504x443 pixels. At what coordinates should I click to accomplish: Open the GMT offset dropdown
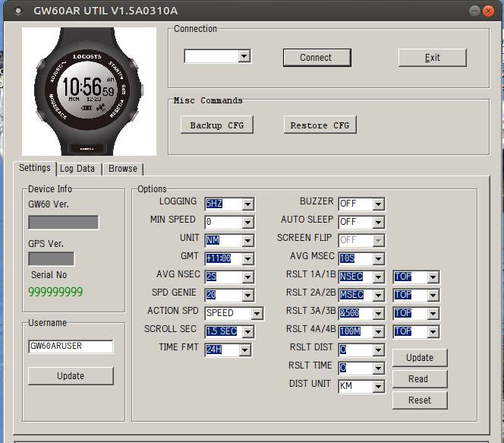coord(247,258)
